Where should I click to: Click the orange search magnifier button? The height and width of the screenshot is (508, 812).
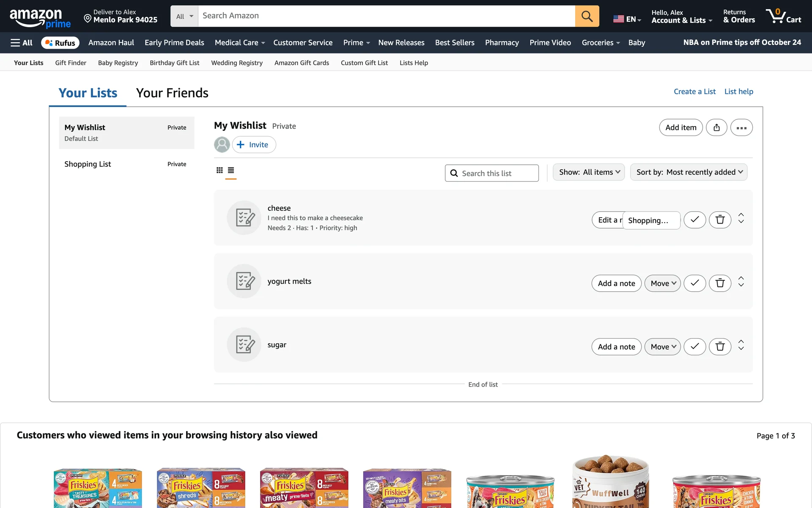pos(587,16)
